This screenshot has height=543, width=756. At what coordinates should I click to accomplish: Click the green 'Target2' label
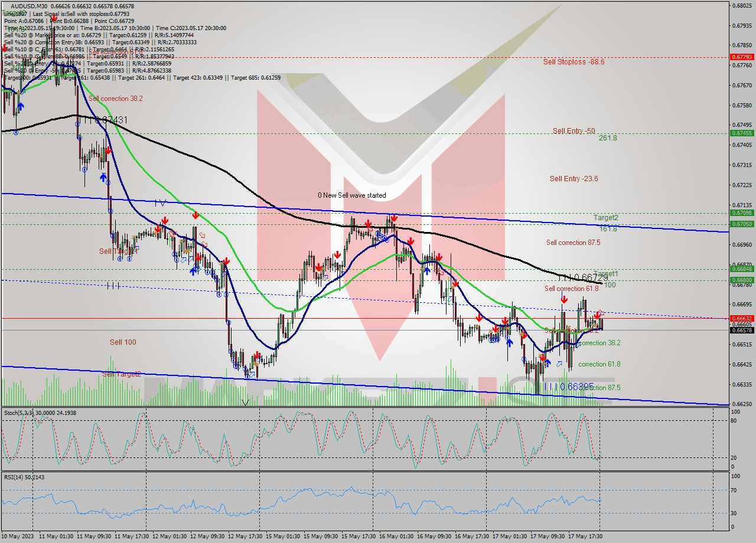[605, 217]
